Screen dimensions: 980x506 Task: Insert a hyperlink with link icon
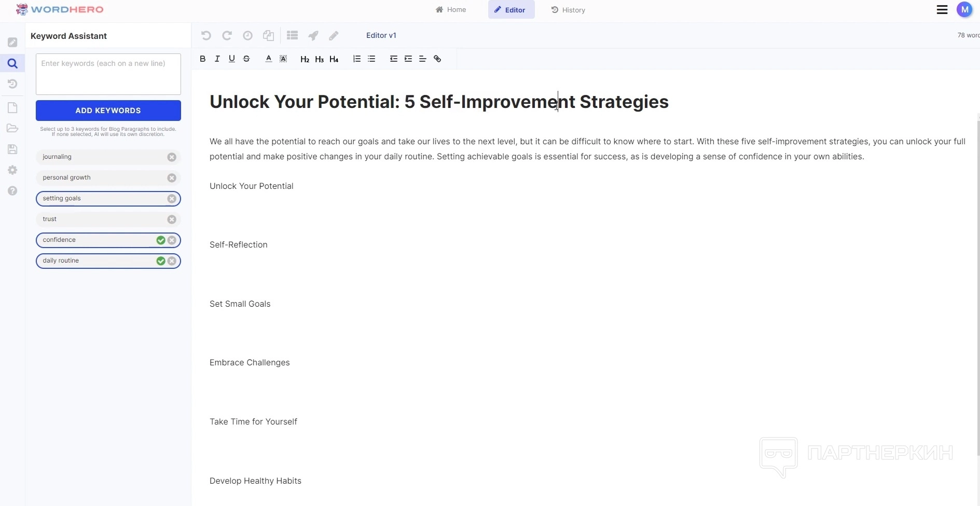(437, 59)
